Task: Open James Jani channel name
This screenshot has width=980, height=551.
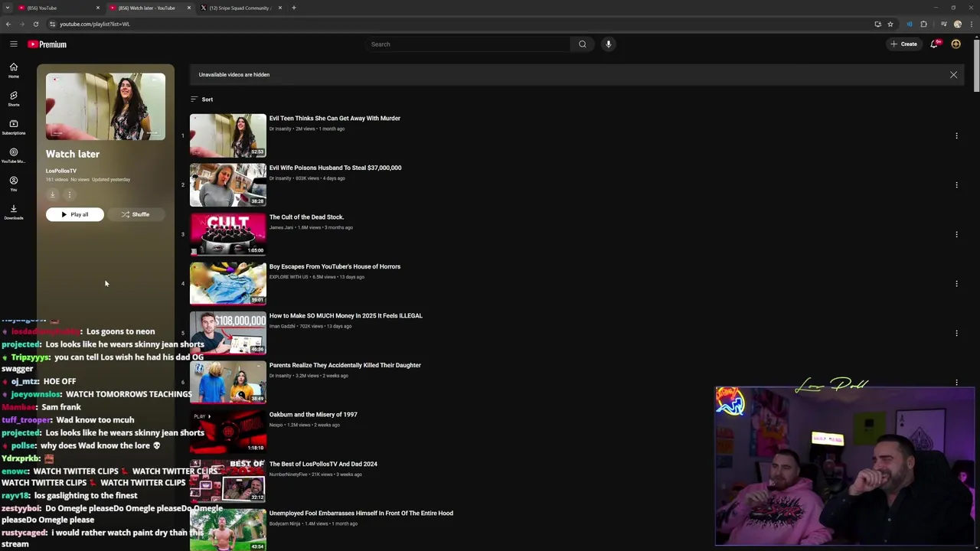Action: pos(281,227)
